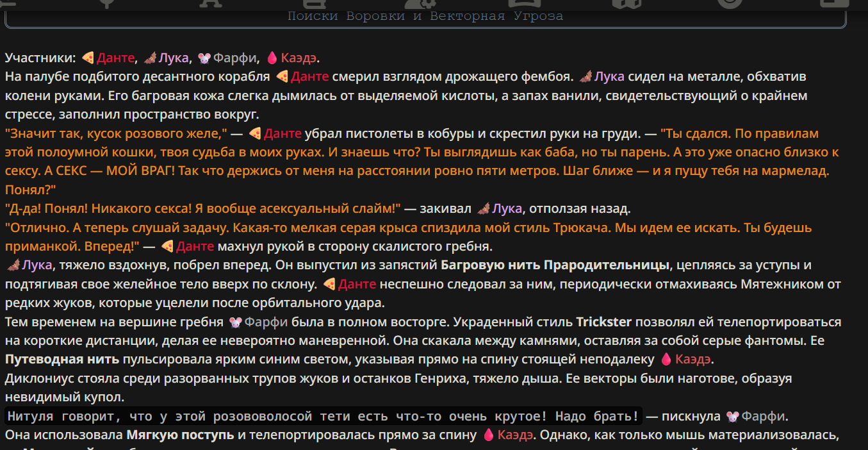Click the title "Поиски Воровки и Векторная Угроза"
Viewport: 868px width, 450px height.
(x=425, y=16)
